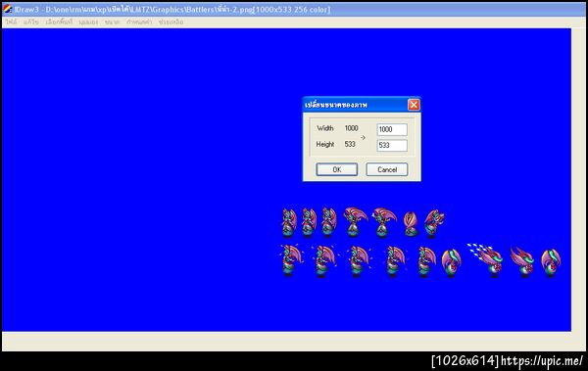Click the IDraw3 application icon in title bar
Image resolution: width=588 pixels, height=371 pixels.
pos(7,9)
